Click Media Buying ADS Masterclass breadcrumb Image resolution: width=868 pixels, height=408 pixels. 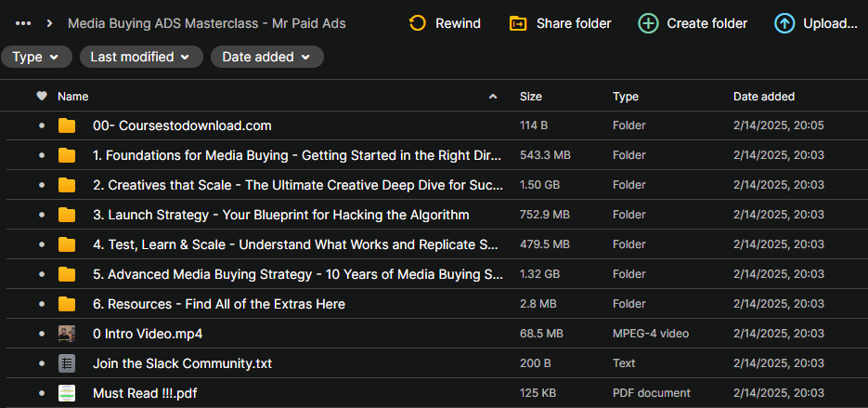206,24
